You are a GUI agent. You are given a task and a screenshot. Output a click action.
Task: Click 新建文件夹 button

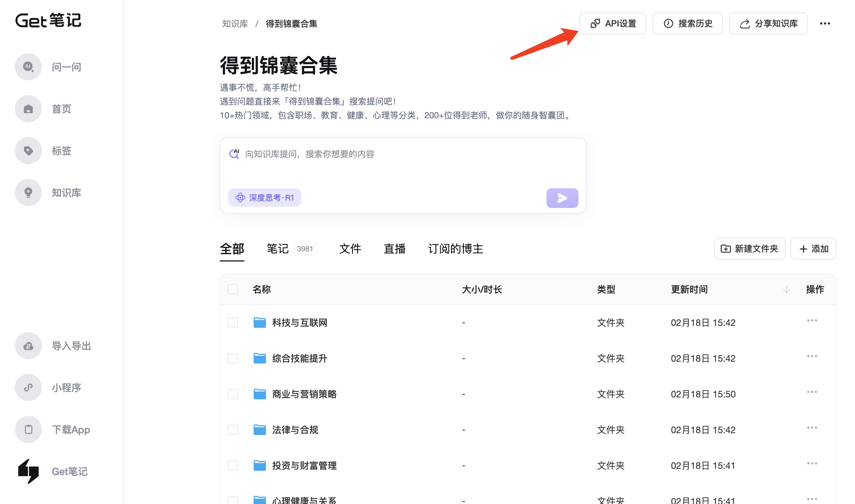point(749,249)
